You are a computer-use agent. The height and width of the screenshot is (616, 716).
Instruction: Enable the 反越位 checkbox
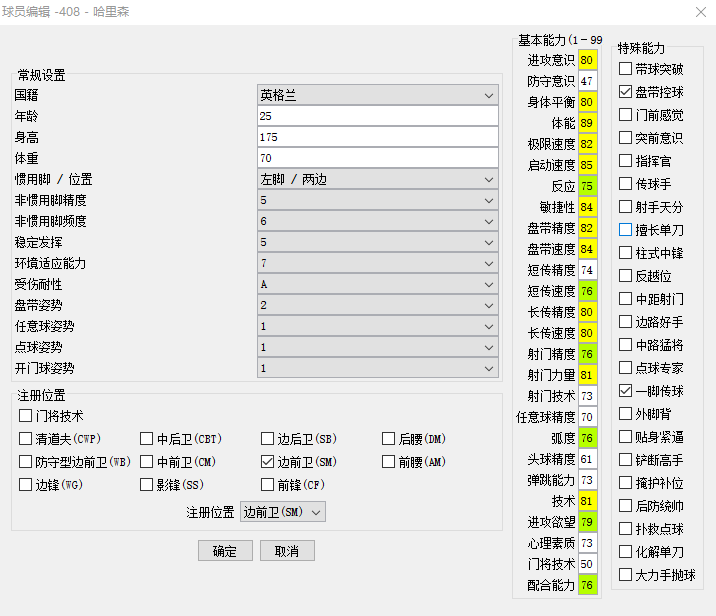[626, 276]
